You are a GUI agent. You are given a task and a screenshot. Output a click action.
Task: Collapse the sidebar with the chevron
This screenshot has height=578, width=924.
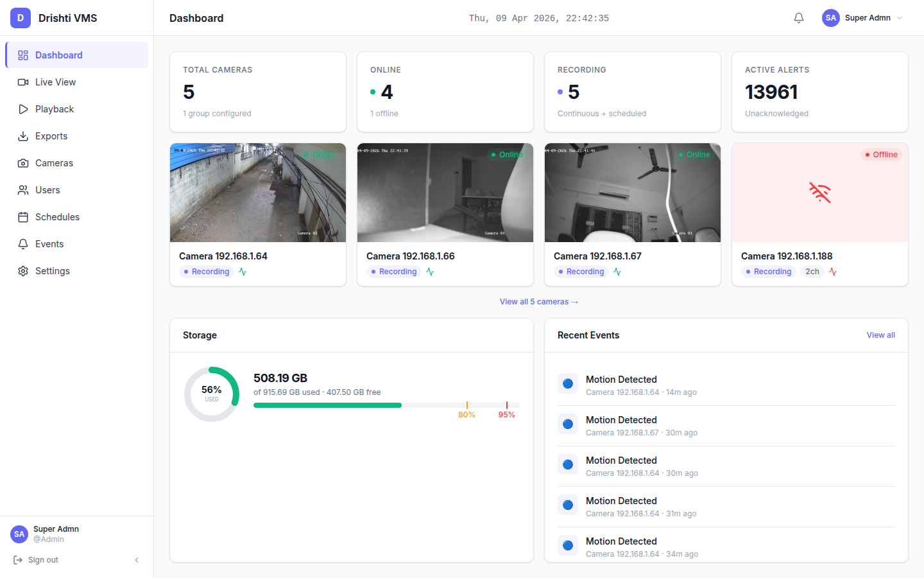137,559
